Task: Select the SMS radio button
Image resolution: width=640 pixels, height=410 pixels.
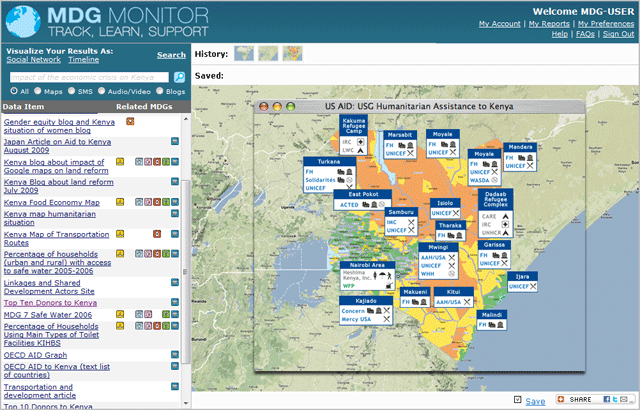Action: (x=71, y=91)
